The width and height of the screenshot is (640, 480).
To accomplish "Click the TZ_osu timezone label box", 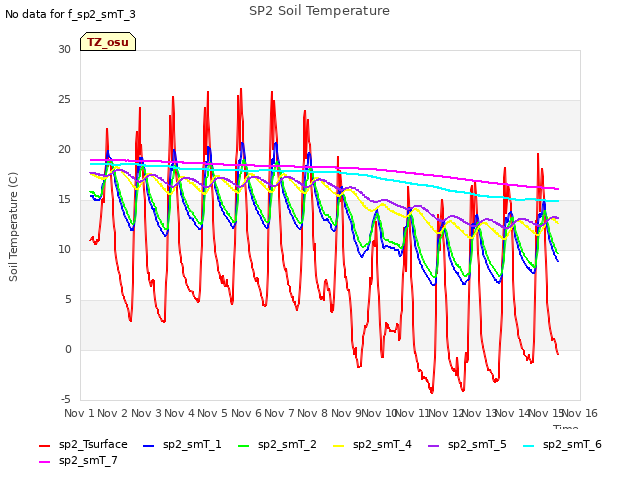I will [x=108, y=42].
